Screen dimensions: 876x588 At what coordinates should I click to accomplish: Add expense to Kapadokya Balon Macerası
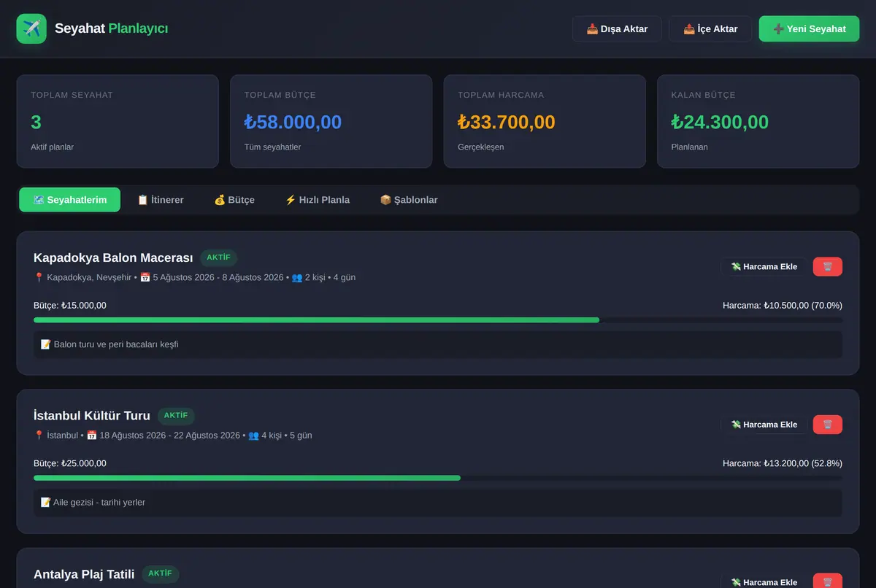pyautogui.click(x=764, y=267)
